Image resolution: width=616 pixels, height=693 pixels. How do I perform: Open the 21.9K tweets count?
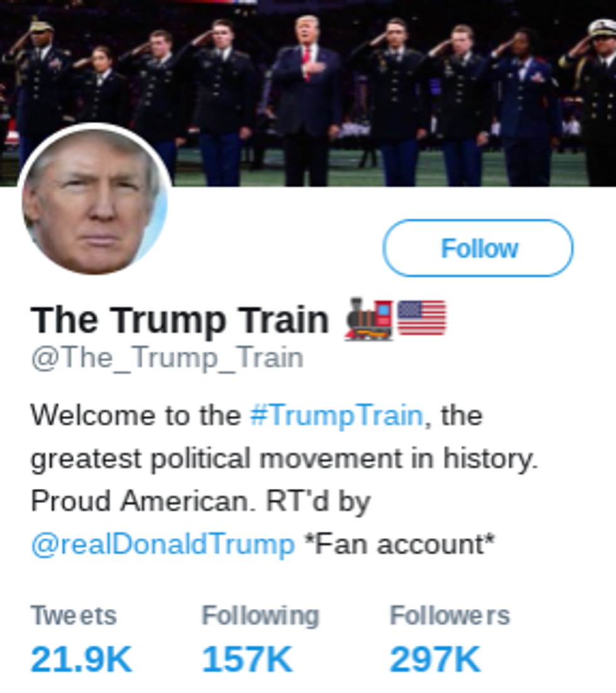point(81,659)
